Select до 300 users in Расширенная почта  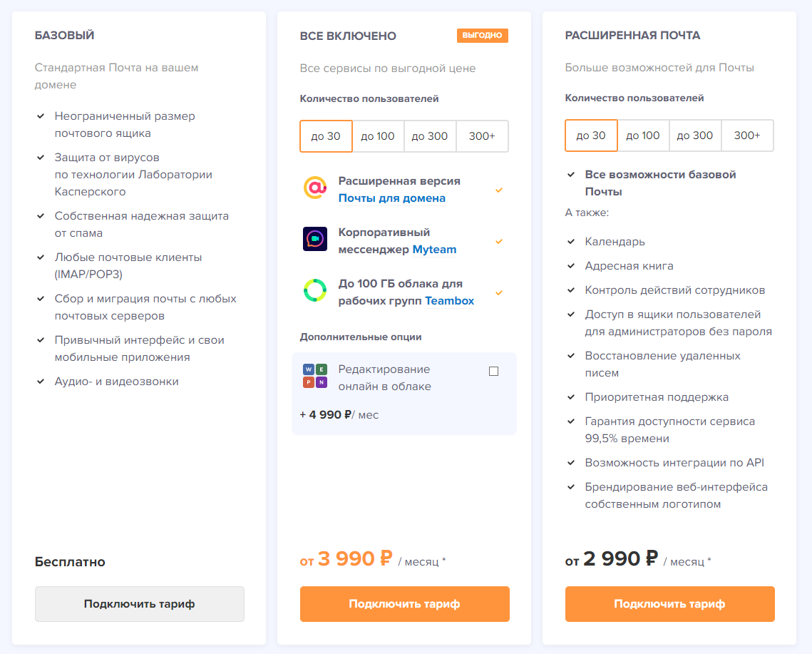click(695, 136)
